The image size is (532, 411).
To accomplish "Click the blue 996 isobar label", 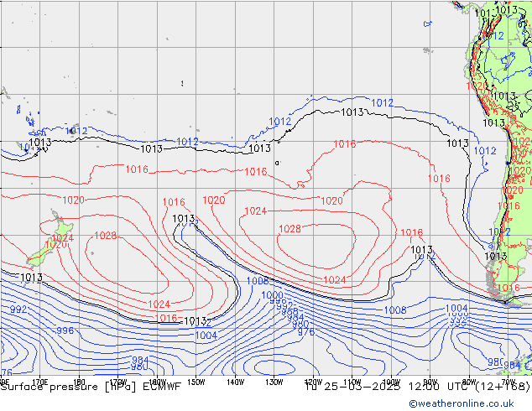I will click(65, 330).
